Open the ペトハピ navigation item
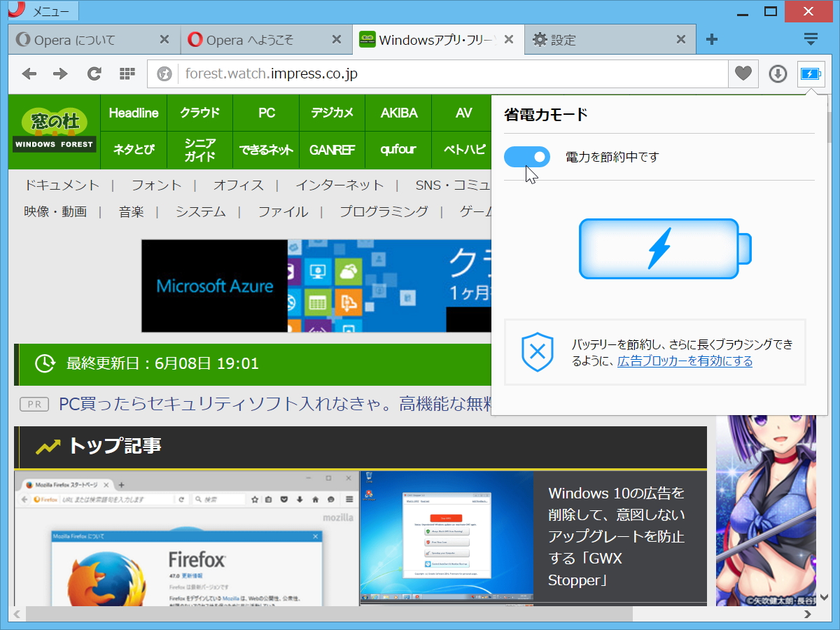840x630 pixels. point(463,150)
